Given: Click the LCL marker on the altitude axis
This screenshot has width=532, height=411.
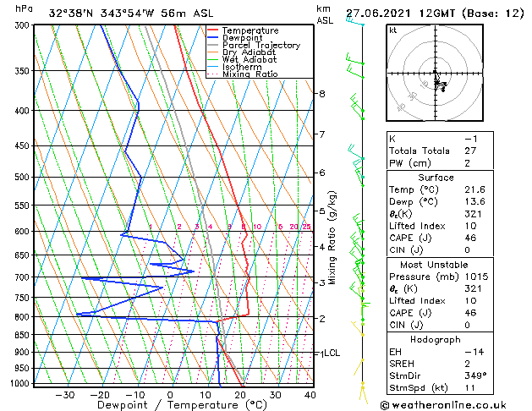Looking at the screenshot, I should pos(332,353).
